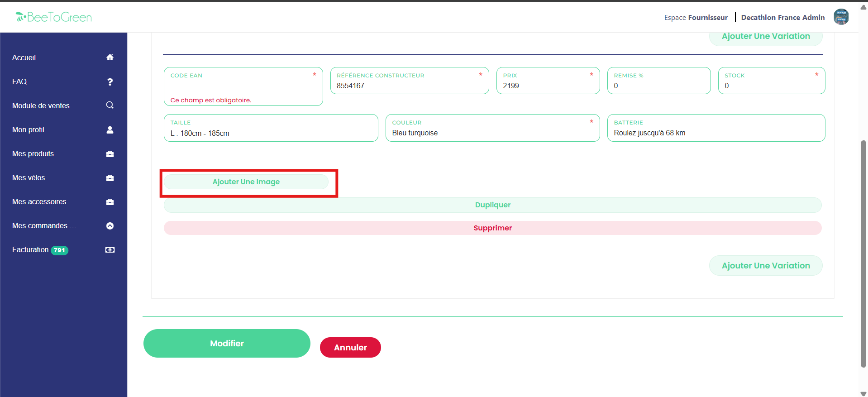Click the magnifier icon for Module de ventes
Image resolution: width=868 pixels, height=397 pixels.
coord(110,105)
